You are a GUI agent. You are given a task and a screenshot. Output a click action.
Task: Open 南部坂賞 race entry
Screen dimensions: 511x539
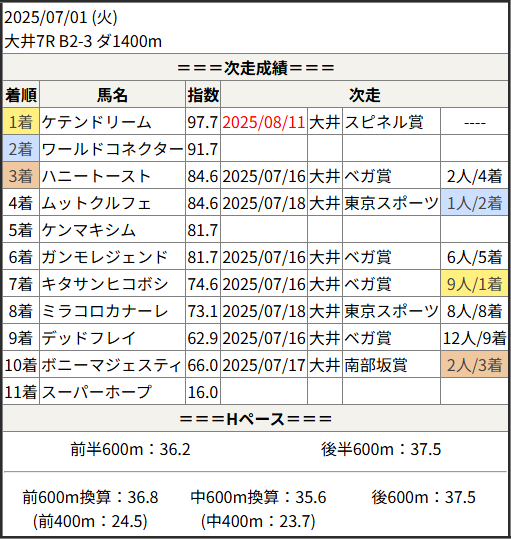[376, 365]
